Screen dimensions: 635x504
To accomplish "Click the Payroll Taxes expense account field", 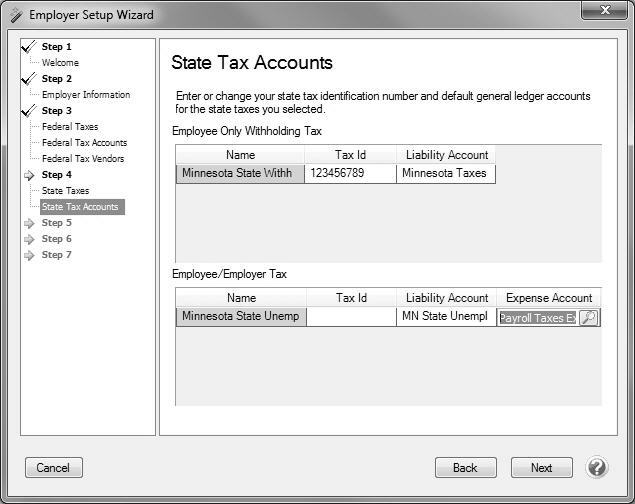I will pos(537,318).
